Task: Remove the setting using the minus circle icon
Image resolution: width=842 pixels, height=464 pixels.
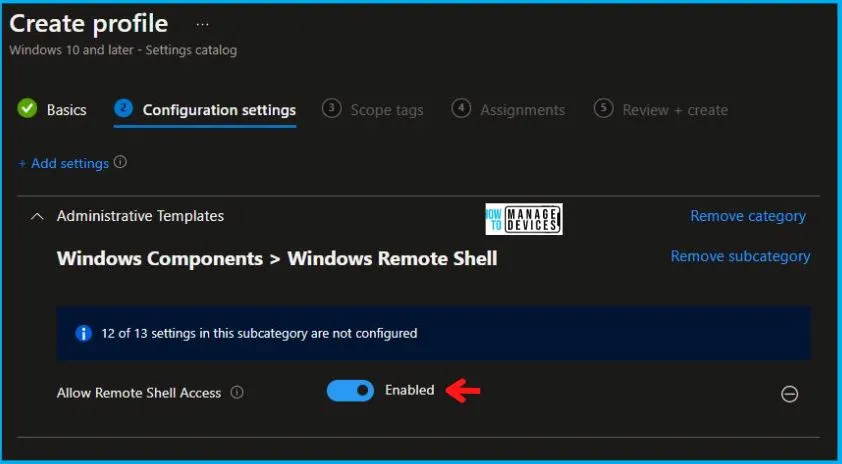Action: click(789, 394)
